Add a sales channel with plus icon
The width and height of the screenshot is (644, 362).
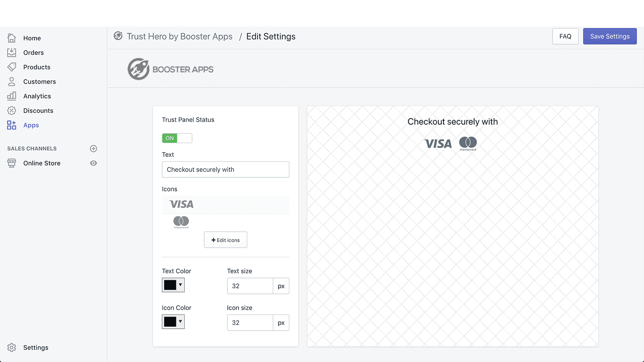coord(93,148)
